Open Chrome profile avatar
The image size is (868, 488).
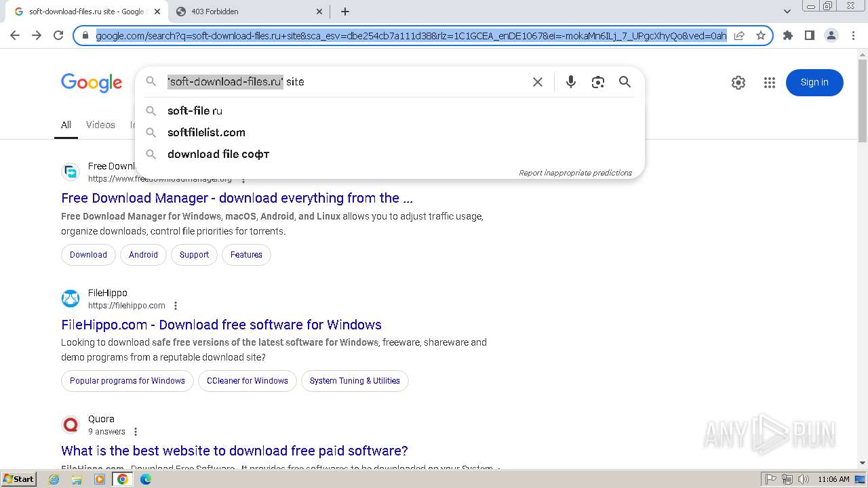point(831,35)
